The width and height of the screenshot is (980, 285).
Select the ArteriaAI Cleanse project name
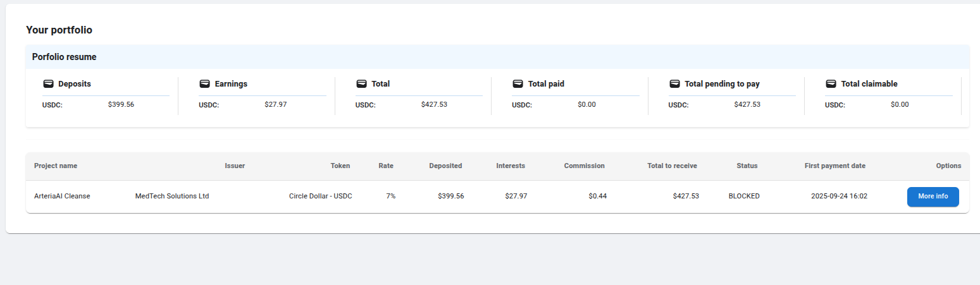[62, 197]
